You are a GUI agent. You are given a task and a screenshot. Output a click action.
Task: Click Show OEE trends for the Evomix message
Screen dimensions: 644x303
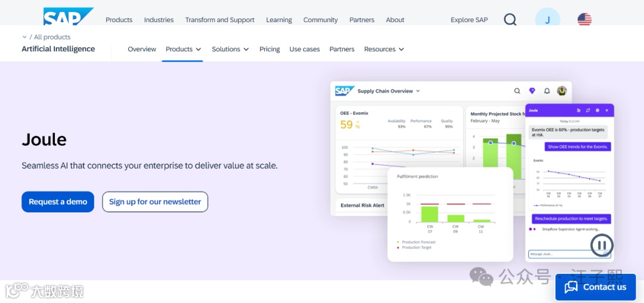(x=578, y=147)
